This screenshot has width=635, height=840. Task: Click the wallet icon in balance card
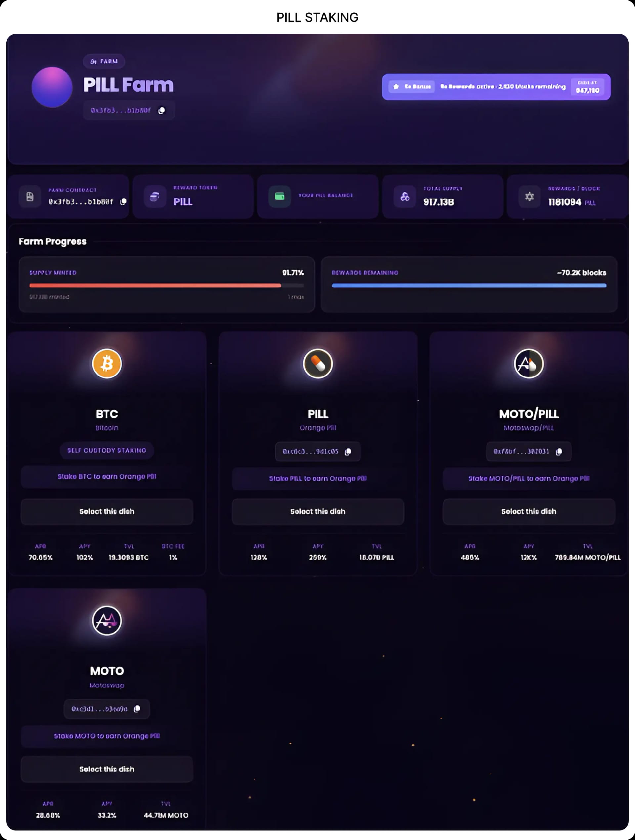pyautogui.click(x=280, y=196)
